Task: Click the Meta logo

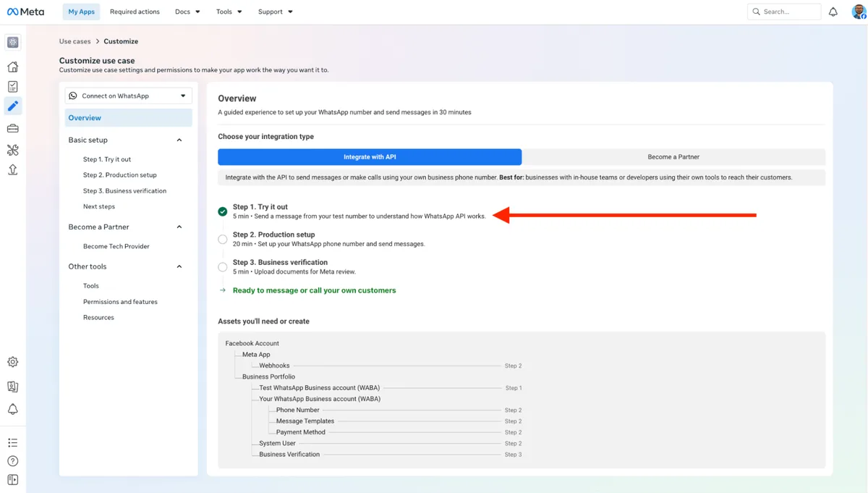Action: click(26, 12)
